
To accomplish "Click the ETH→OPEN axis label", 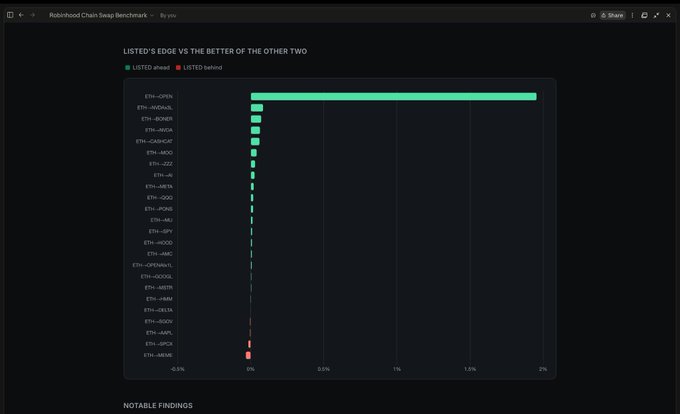I will (159, 96).
